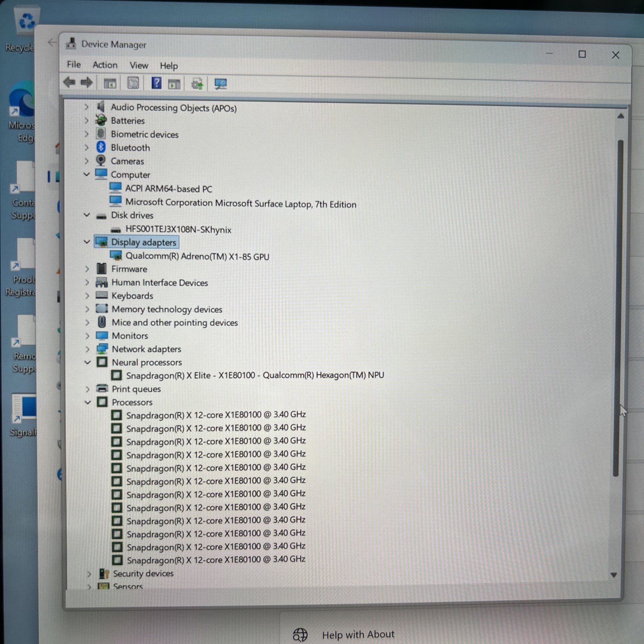Screen dimensions: 644x644
Task: Expand the Bluetooth node chevron
Action: 86,147
